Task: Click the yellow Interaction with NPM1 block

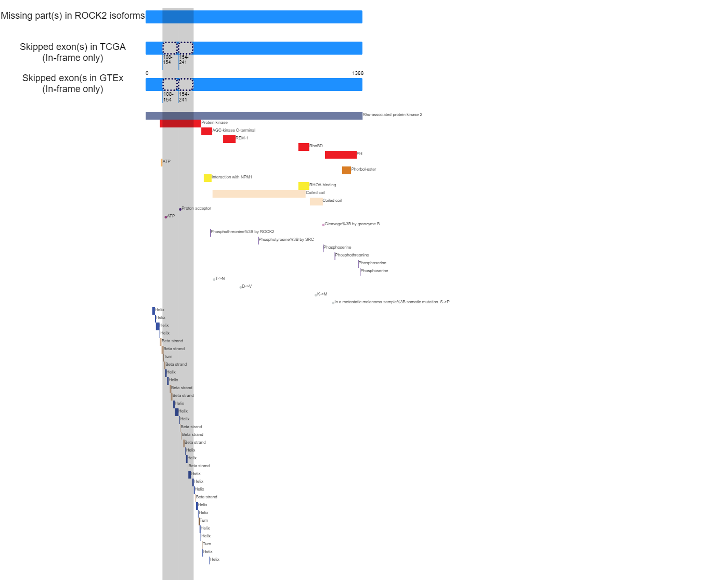Action: (207, 178)
